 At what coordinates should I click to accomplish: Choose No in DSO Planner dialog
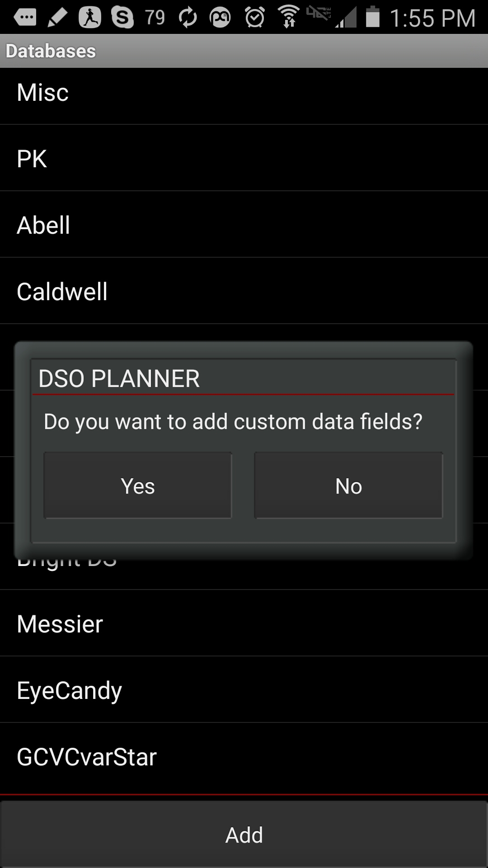348,486
